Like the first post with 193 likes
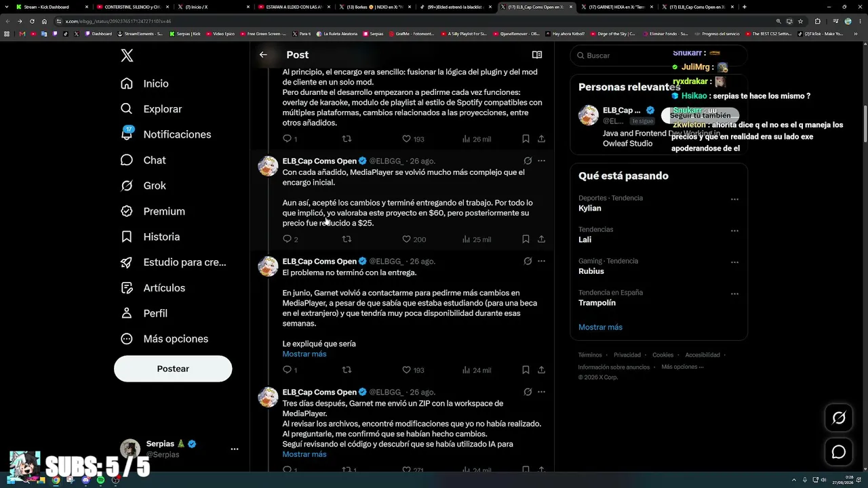868x488 pixels. point(413,139)
